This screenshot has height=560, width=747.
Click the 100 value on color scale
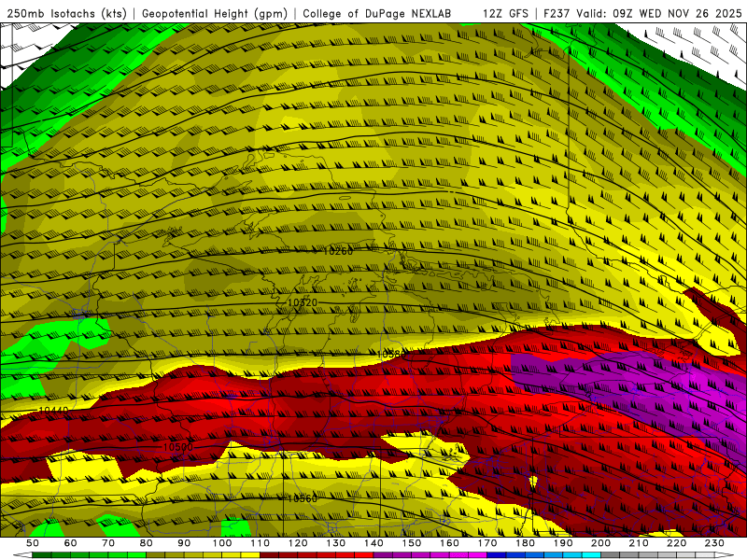pyautogui.click(x=222, y=543)
